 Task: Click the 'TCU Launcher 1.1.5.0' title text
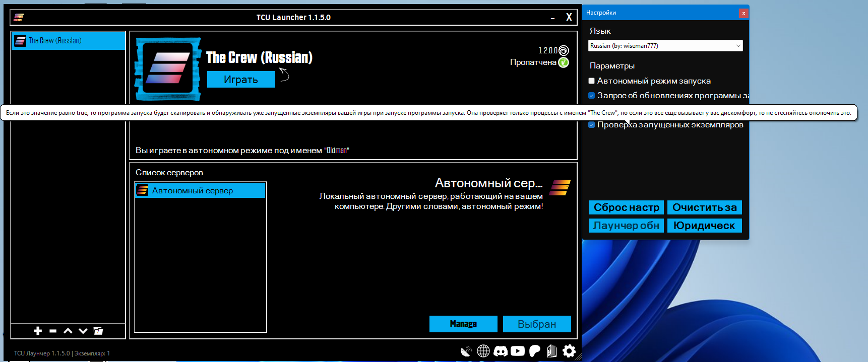click(x=293, y=17)
